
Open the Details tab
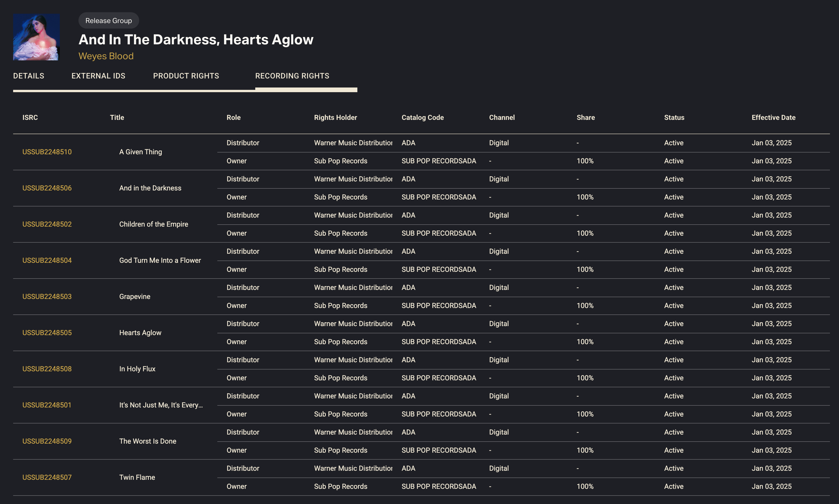tap(29, 76)
